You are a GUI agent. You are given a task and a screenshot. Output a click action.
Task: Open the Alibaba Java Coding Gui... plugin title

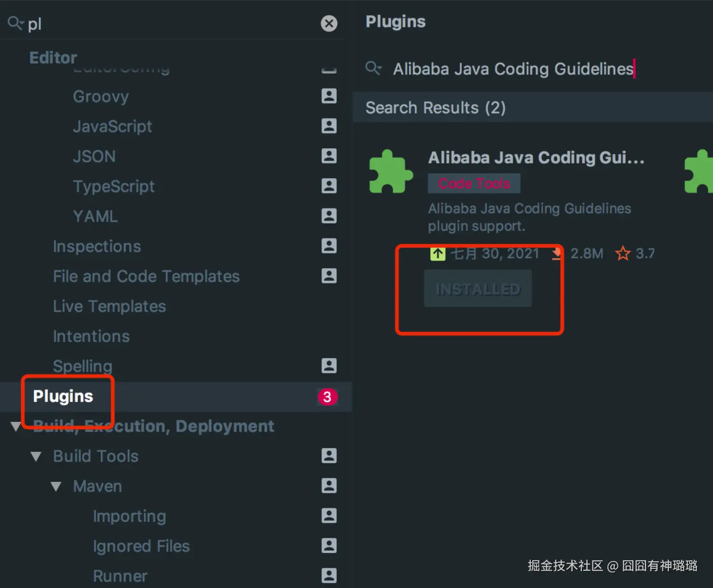click(536, 158)
